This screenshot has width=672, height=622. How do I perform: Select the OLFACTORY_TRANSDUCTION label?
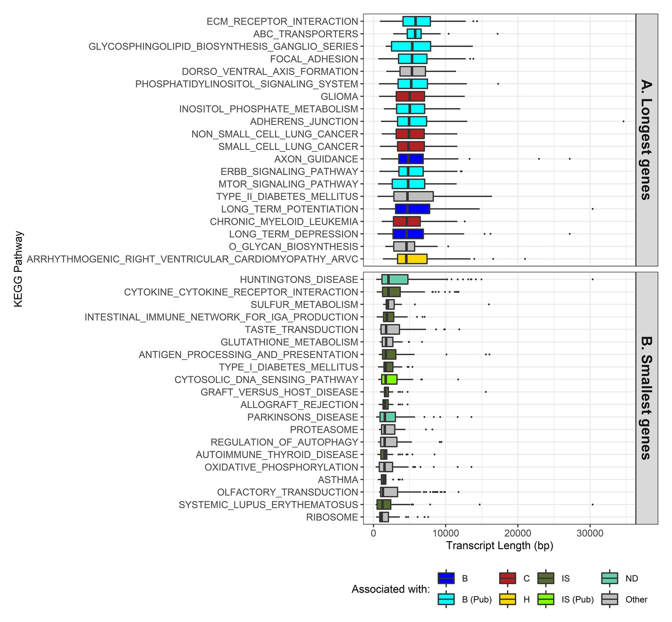coord(288,493)
